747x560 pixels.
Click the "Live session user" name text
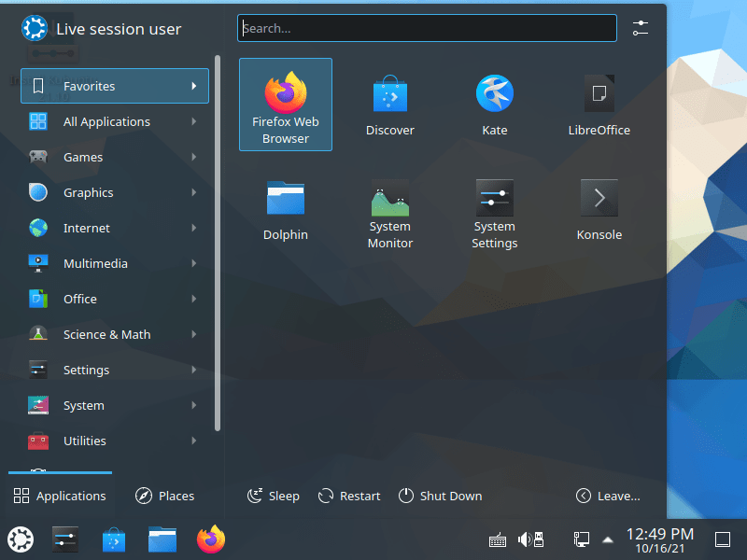(x=119, y=29)
